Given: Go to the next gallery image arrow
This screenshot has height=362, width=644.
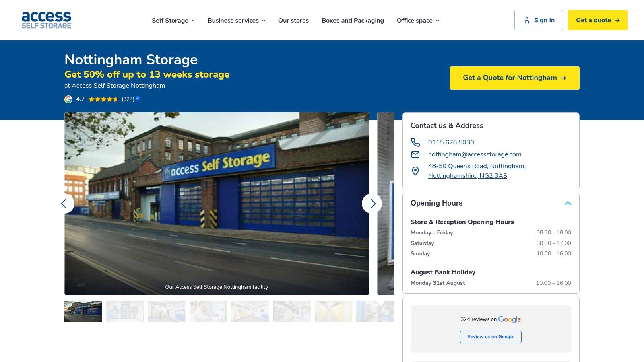Looking at the screenshot, I should click(x=372, y=204).
